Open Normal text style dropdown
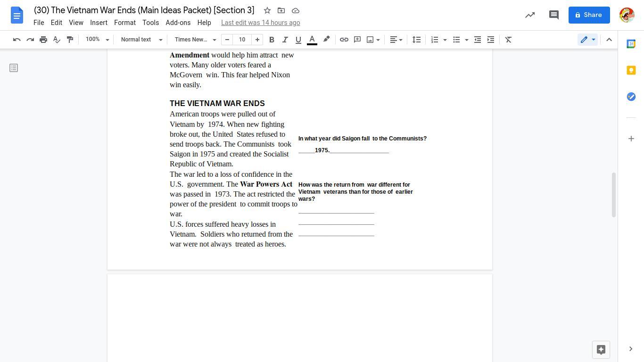Screen dimensions: 644x362 tap(141, 40)
